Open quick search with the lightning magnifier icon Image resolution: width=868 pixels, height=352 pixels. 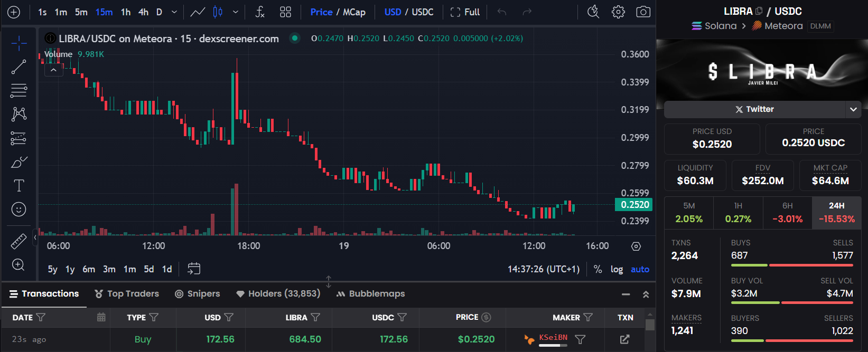point(593,12)
